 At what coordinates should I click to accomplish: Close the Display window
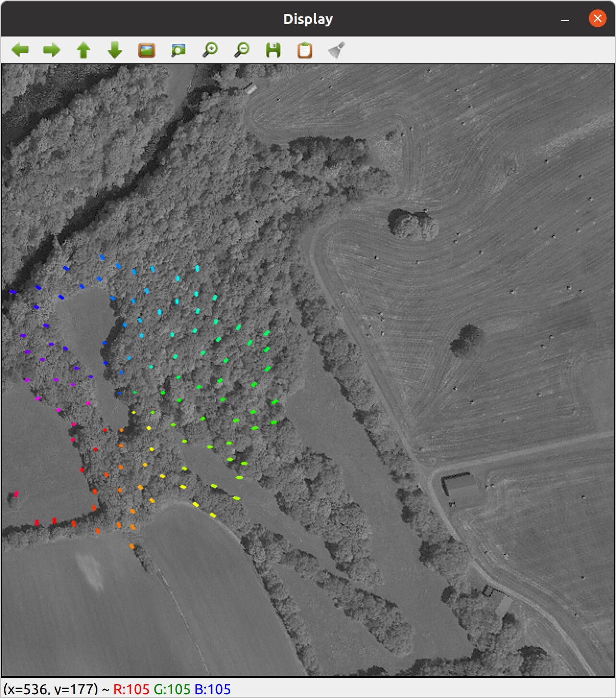click(597, 19)
